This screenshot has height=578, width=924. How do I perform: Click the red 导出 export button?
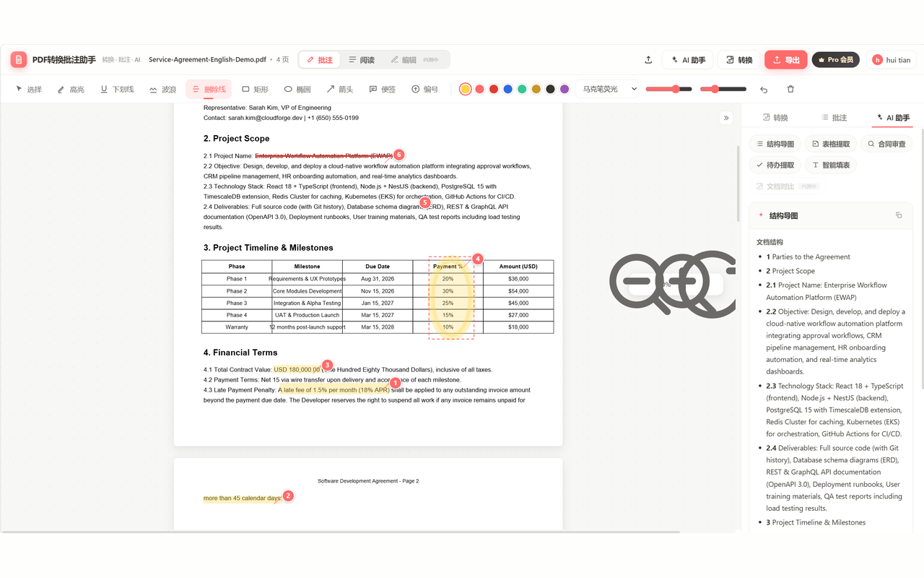coord(786,60)
